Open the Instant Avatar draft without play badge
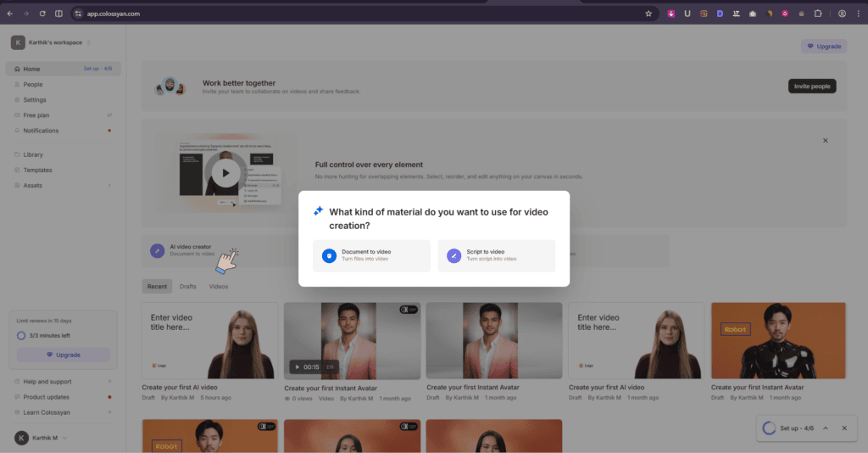 click(494, 340)
